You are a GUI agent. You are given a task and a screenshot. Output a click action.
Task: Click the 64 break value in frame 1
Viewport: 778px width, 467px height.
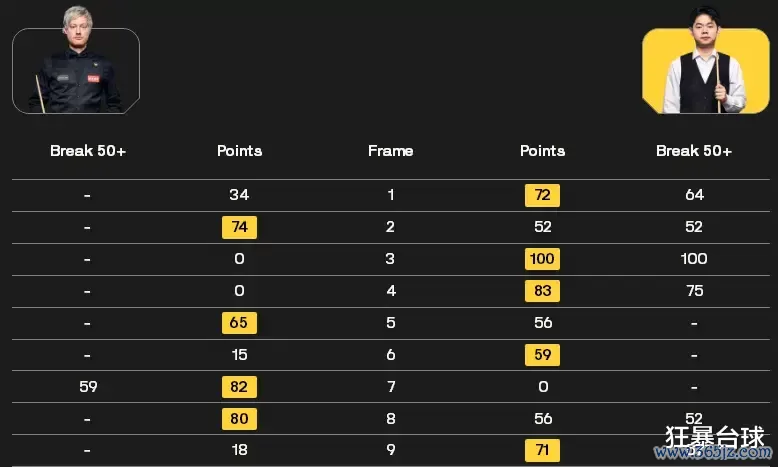click(694, 195)
